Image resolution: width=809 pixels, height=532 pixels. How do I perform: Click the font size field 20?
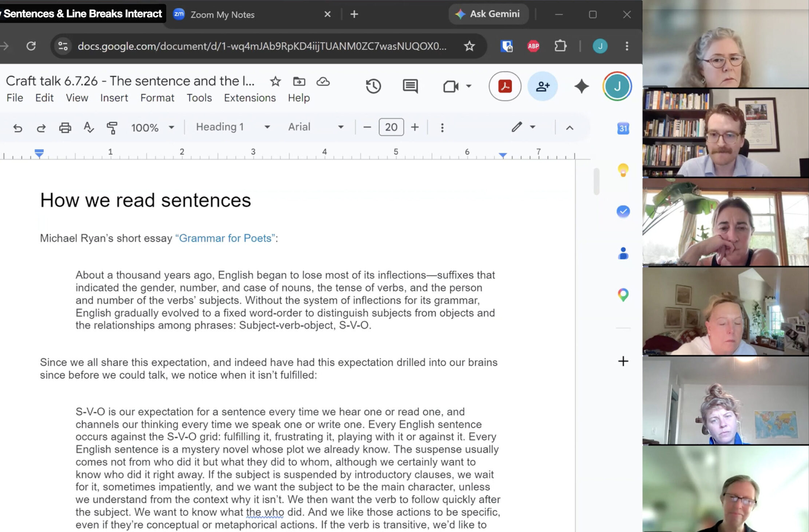click(x=391, y=127)
